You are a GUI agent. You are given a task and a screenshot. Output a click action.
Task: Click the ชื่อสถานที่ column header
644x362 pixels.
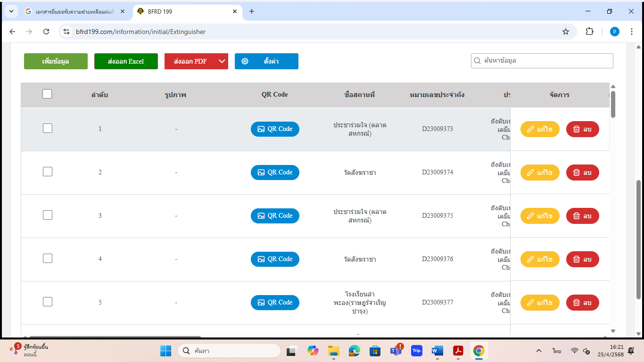360,95
